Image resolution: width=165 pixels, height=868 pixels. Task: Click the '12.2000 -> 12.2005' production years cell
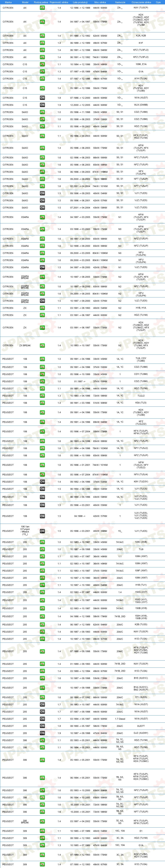80,105
